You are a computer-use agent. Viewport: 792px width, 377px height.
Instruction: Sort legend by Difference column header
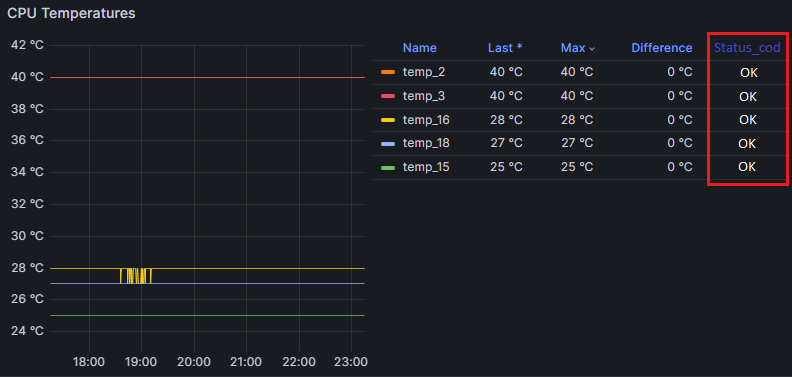[662, 48]
